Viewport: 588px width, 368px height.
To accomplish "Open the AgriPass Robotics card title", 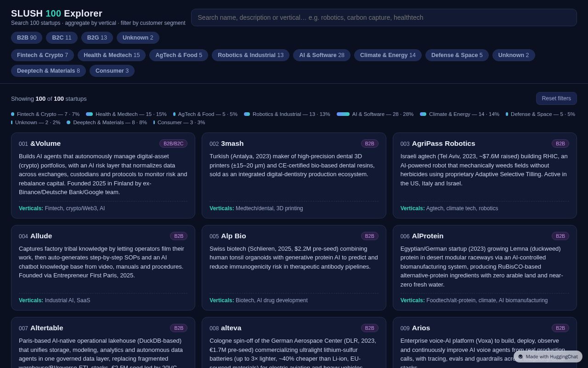I will (444, 144).
